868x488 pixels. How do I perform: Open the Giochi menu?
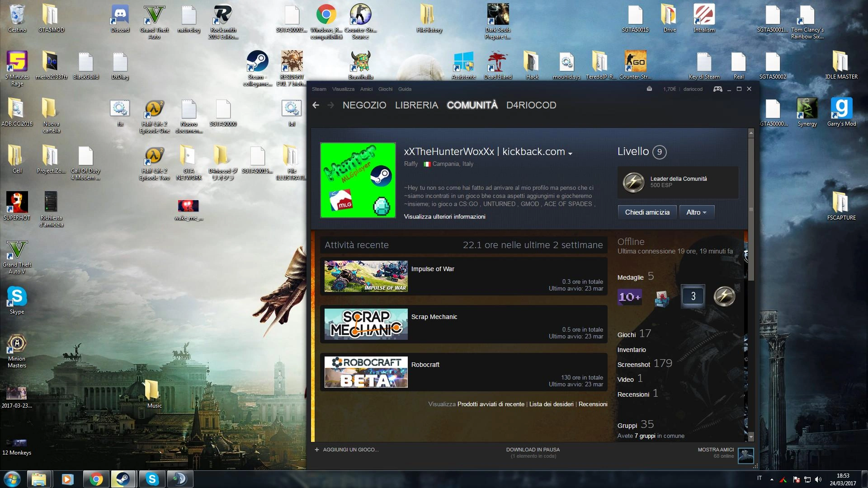(385, 89)
